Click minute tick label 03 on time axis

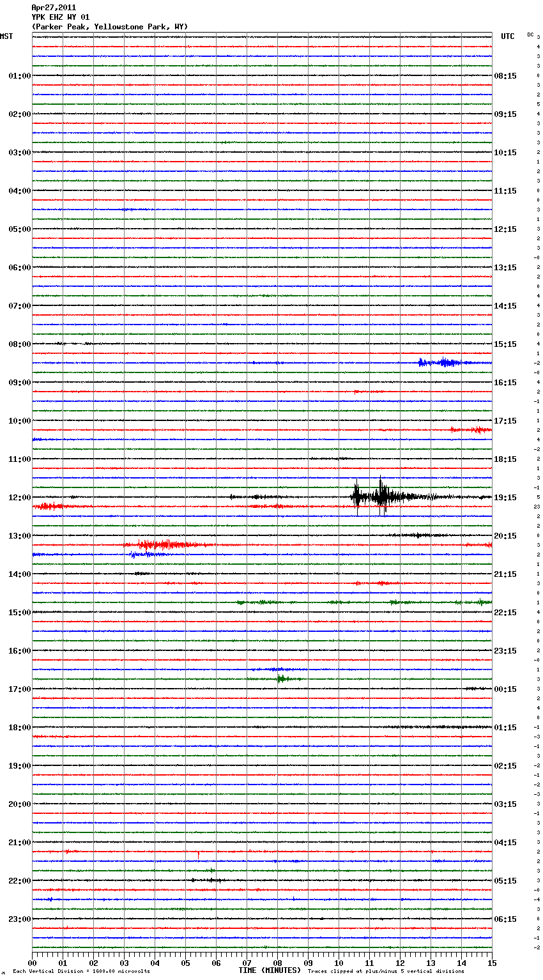pyautogui.click(x=124, y=963)
